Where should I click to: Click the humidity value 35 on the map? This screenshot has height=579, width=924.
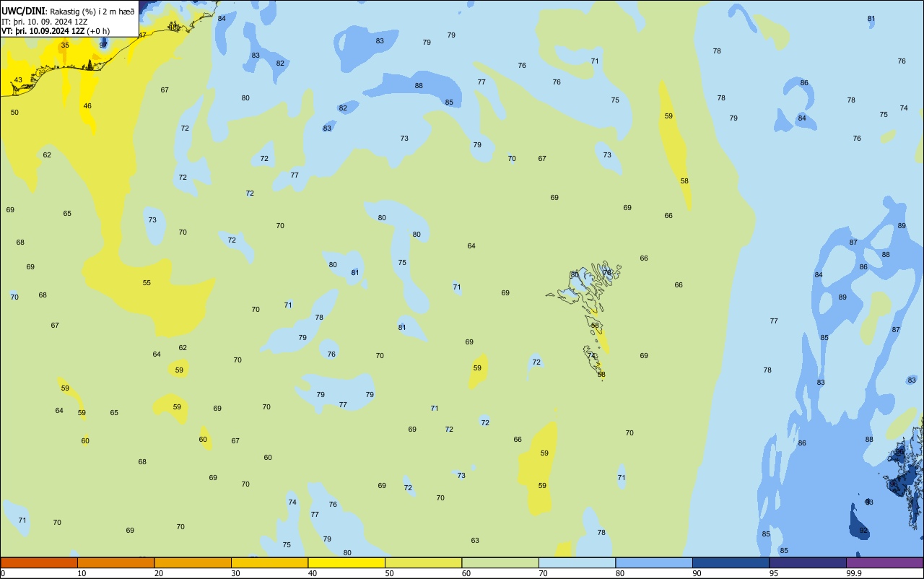(65, 45)
